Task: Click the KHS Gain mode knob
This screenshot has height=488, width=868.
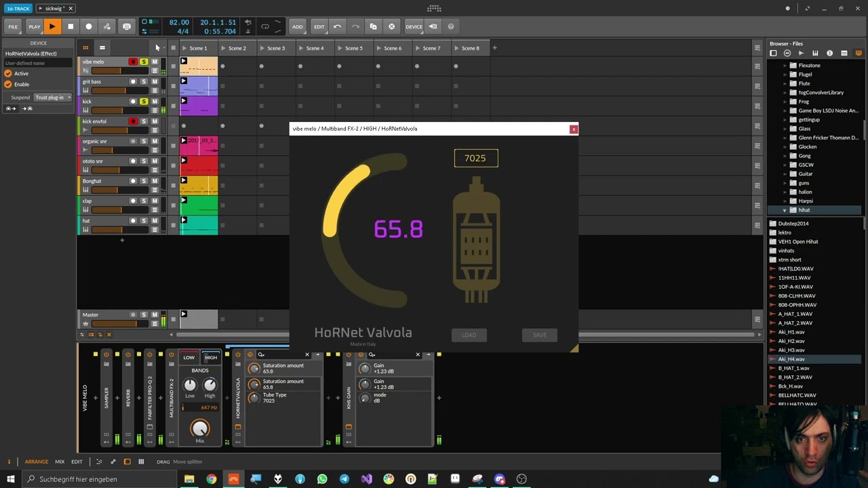Action: [x=365, y=398]
